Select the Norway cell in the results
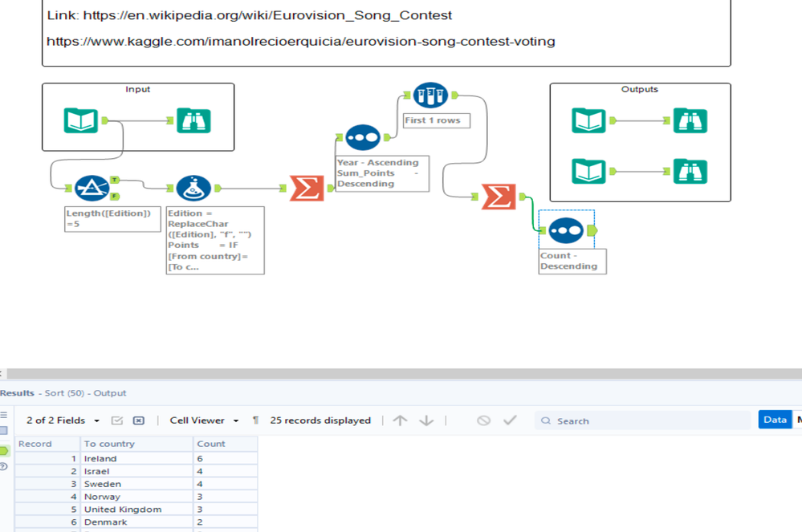 coord(136,497)
